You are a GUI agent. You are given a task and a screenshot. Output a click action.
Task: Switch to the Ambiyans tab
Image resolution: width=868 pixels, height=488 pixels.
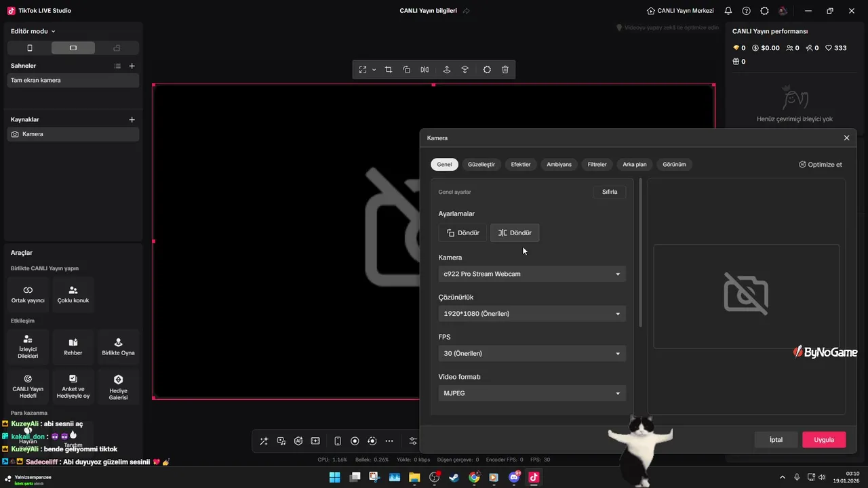(559, 164)
